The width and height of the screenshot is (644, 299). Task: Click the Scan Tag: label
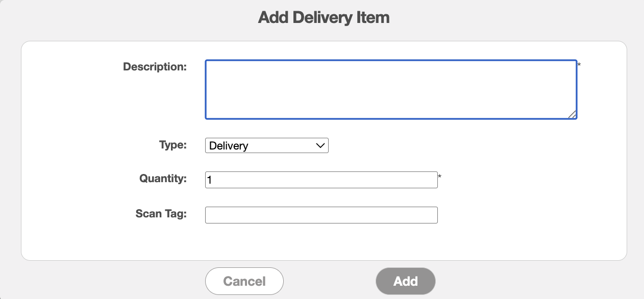pyautogui.click(x=161, y=214)
